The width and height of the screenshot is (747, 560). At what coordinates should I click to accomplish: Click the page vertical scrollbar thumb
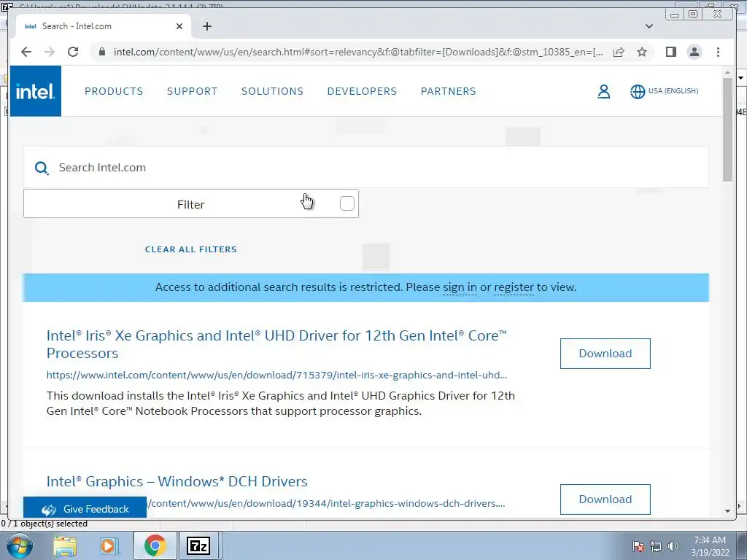(x=727, y=130)
